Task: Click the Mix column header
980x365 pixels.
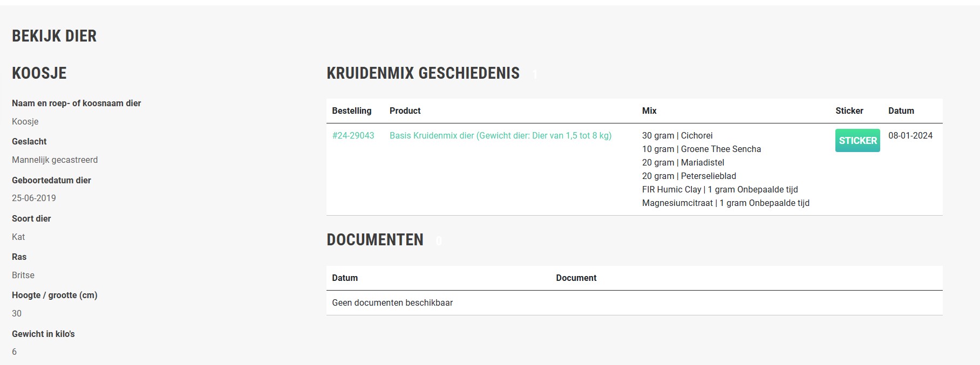Action: (x=649, y=111)
